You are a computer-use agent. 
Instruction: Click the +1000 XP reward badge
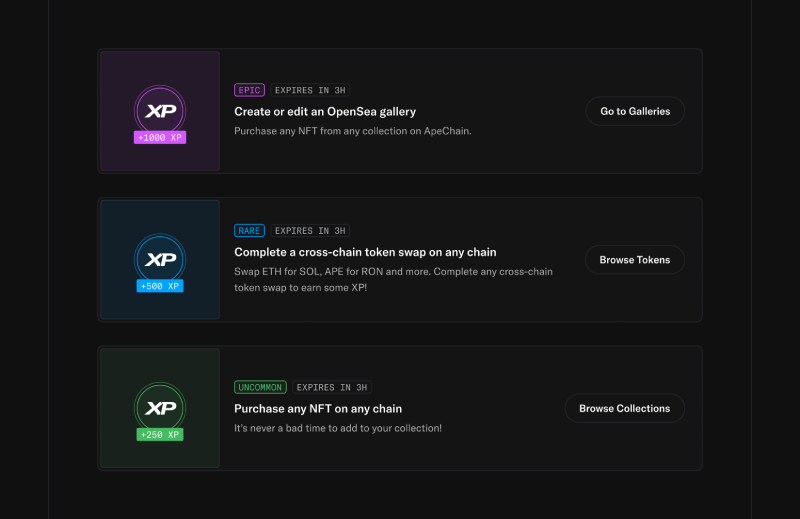[160, 137]
